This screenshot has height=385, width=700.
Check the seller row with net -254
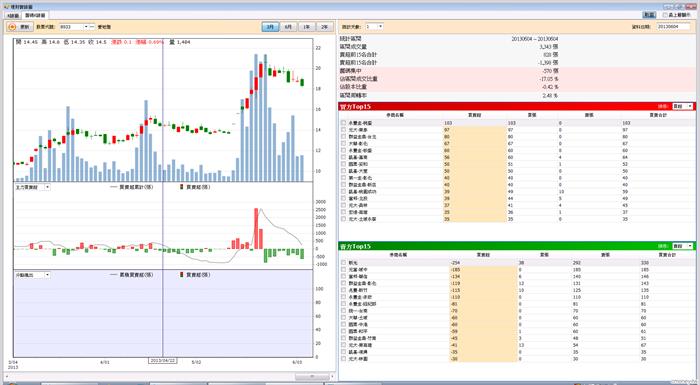click(343, 263)
